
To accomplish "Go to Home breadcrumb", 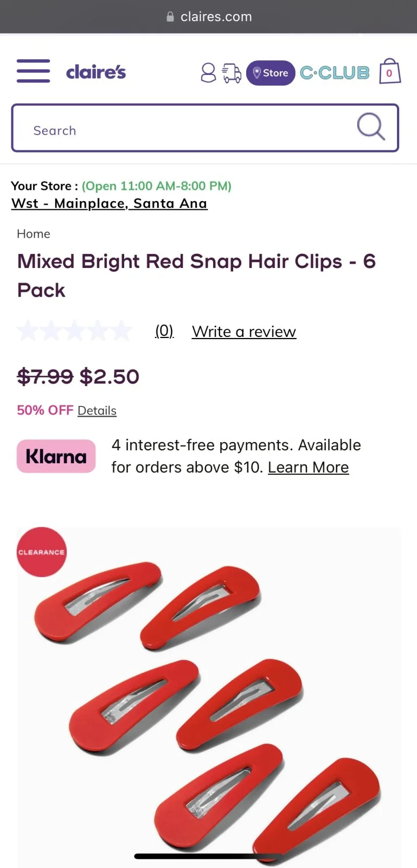I will 34,234.
